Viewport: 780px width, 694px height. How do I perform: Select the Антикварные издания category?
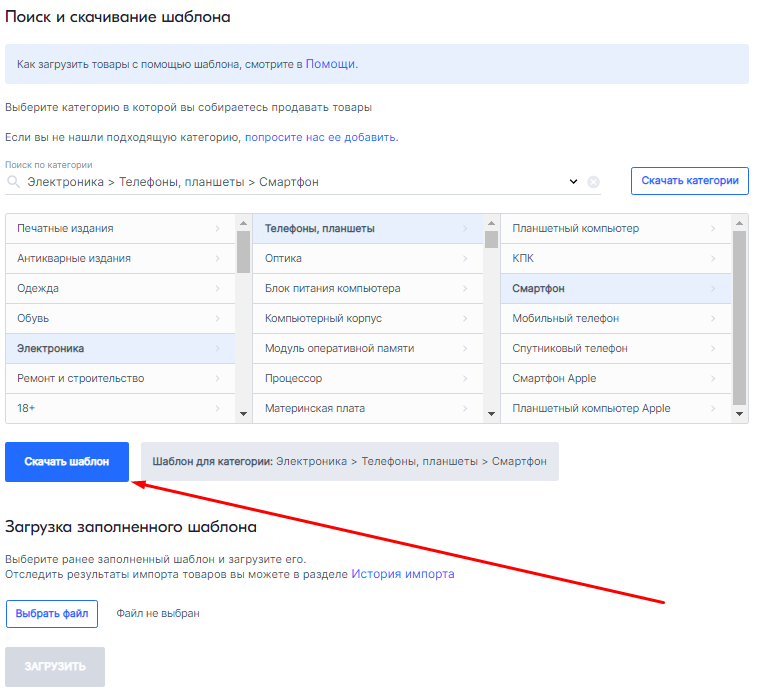point(120,259)
